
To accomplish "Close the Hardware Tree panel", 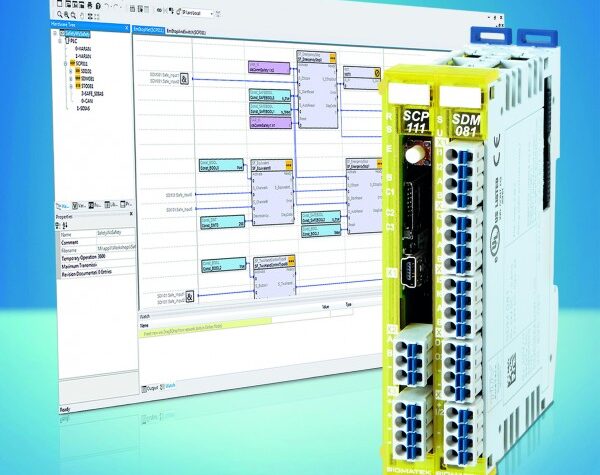I will pyautogui.click(x=127, y=28).
